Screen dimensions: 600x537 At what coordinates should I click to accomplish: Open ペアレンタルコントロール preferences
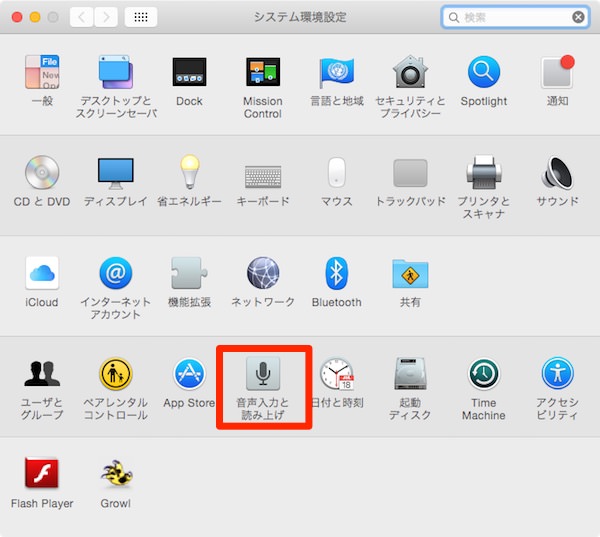[x=116, y=373]
